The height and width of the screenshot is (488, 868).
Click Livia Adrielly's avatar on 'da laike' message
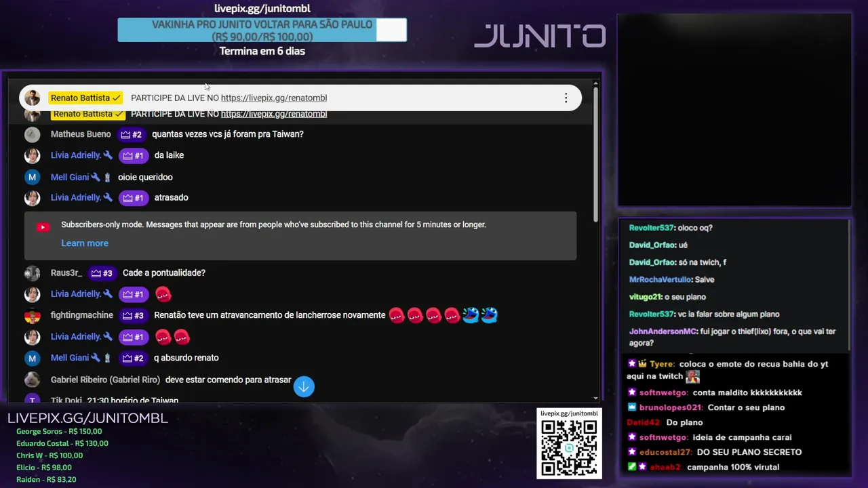32,156
